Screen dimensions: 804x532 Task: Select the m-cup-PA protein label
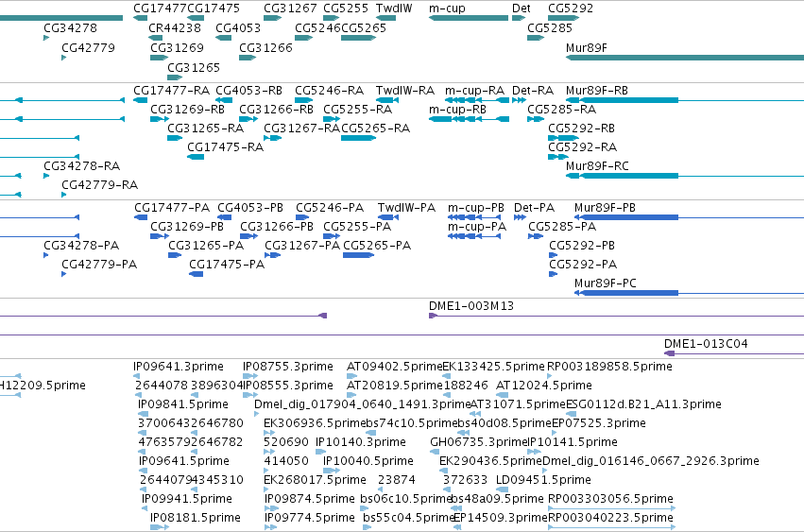click(x=477, y=227)
